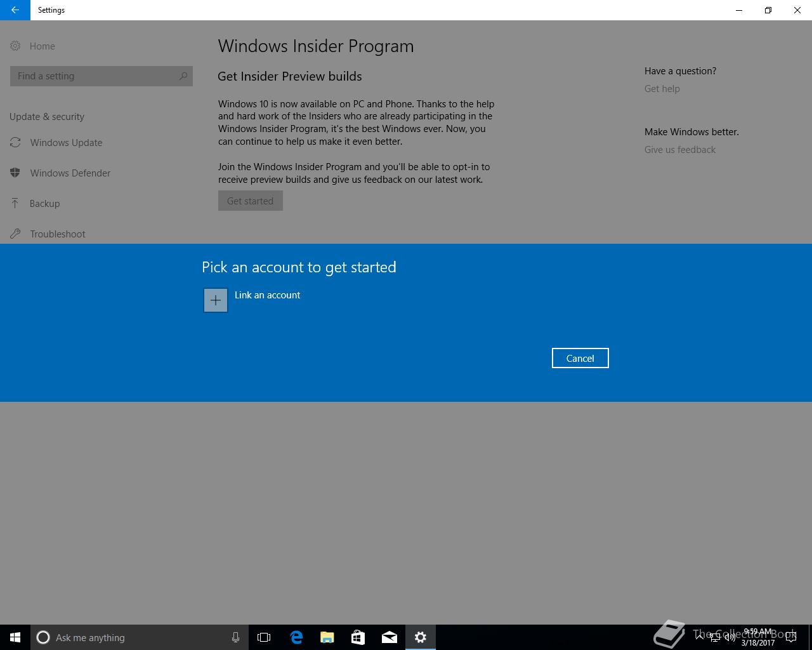Click the plus icon to link an account
The width and height of the screenshot is (812, 650).
coord(216,300)
